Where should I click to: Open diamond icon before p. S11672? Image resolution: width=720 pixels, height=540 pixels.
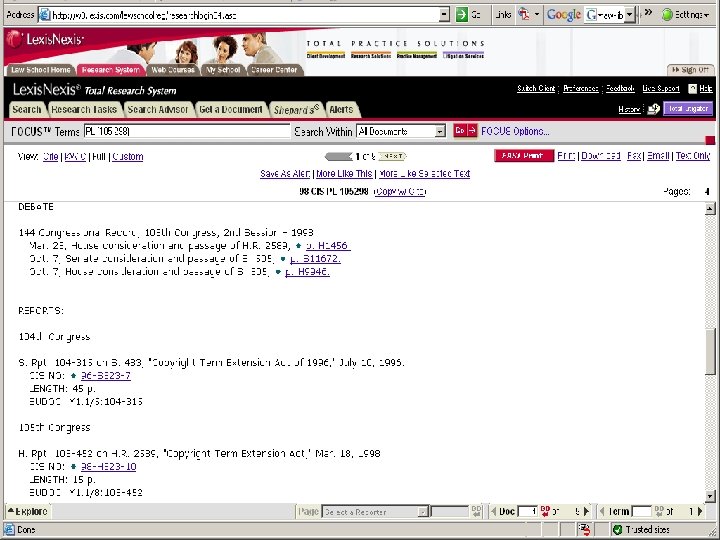283,259
